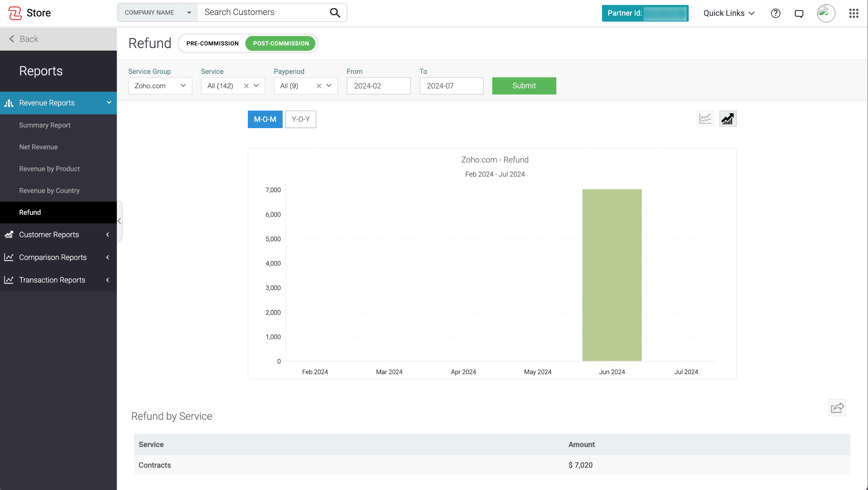Click the Jun 2024 axis label
The image size is (868, 490).
point(612,372)
